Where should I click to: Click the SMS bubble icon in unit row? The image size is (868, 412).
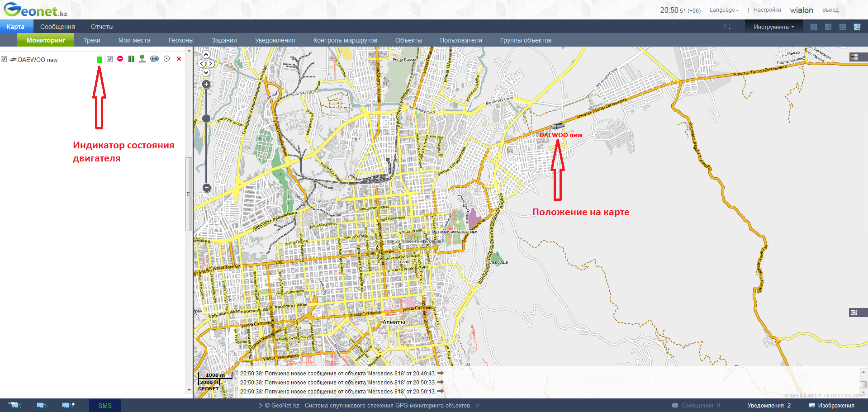155,59
